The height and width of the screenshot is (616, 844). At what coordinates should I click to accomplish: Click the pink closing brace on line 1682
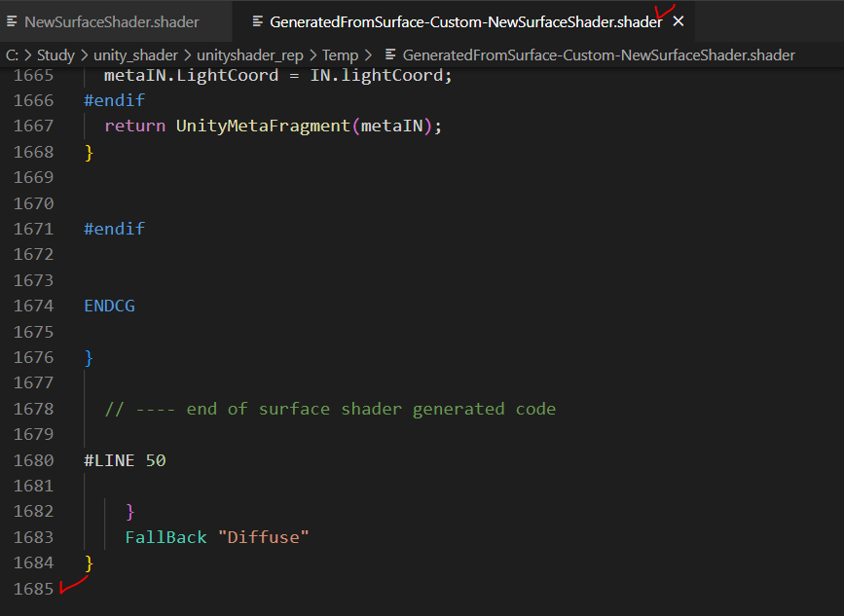[x=129, y=512]
